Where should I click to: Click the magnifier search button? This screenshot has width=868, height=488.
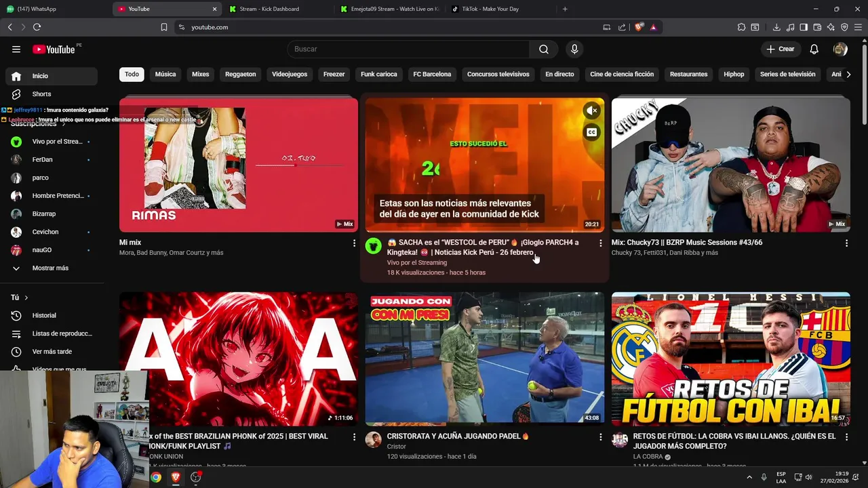pos(544,49)
